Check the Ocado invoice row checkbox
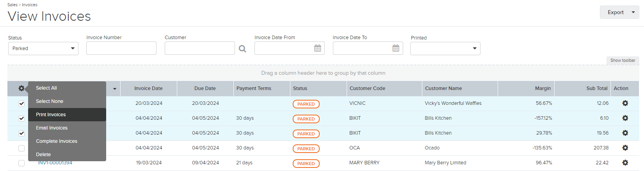644x171 pixels. tap(21, 148)
